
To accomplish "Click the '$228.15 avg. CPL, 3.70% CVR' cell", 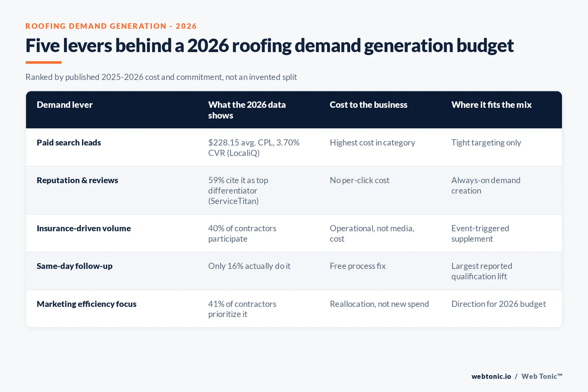I will coord(254,148).
